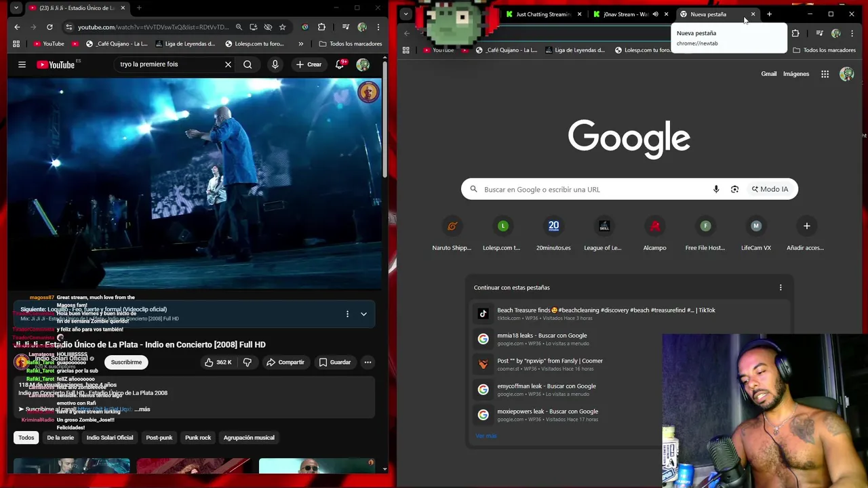Filter by Agrupación musical chip
Viewport: 868px width, 488px height.
(x=249, y=438)
